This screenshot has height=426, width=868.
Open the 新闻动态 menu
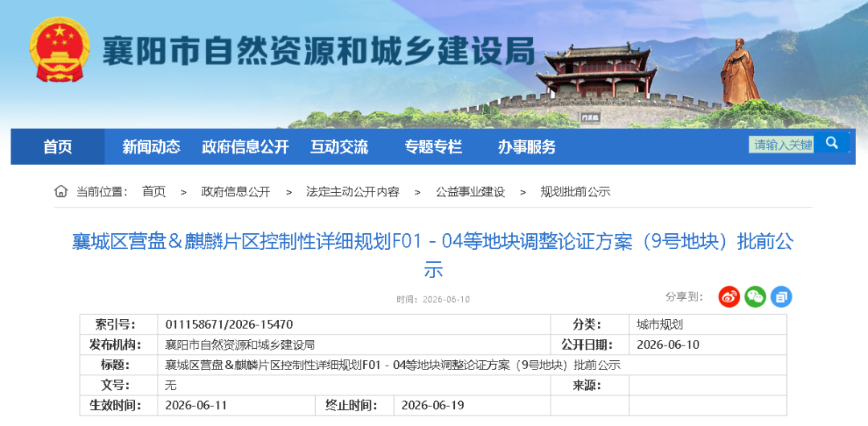click(151, 147)
